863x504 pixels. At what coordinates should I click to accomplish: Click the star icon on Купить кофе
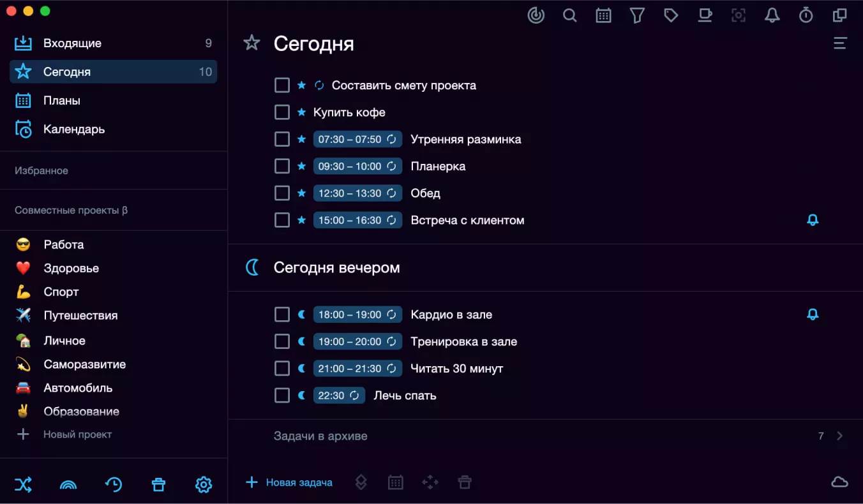302,112
